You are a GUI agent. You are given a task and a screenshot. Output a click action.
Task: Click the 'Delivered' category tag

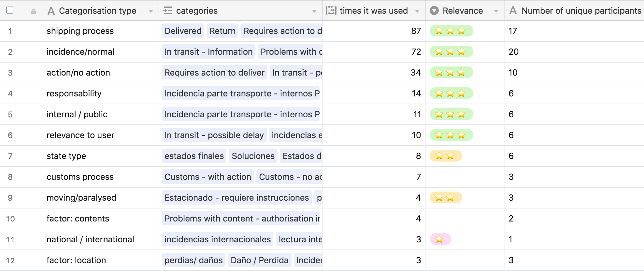click(x=183, y=31)
